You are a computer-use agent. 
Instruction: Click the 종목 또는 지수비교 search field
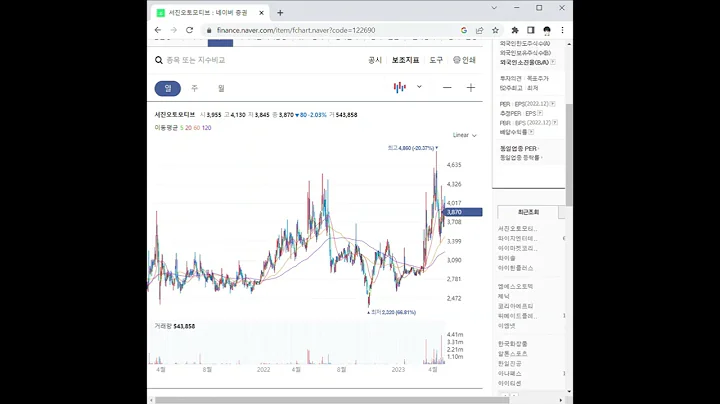coord(196,60)
